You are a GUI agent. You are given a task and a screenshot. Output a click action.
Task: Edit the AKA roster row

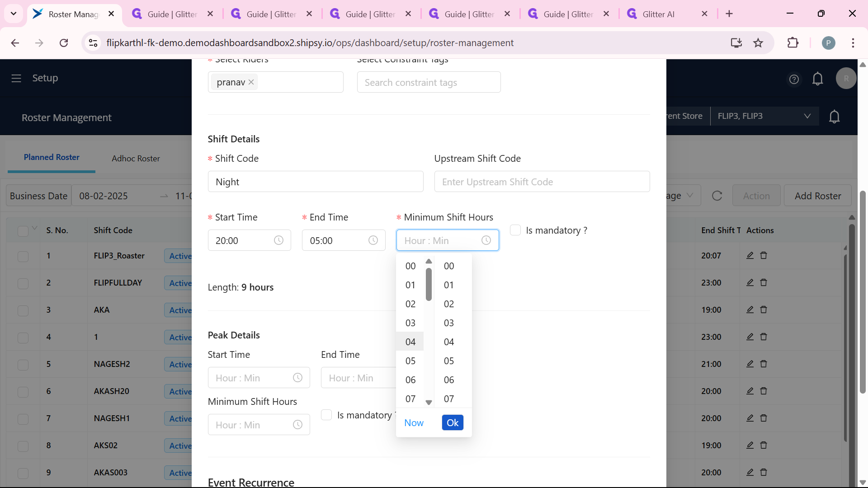pyautogui.click(x=750, y=310)
